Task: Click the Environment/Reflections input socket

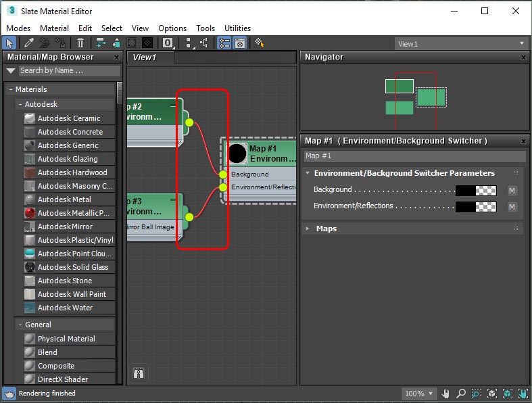Action: pos(223,187)
